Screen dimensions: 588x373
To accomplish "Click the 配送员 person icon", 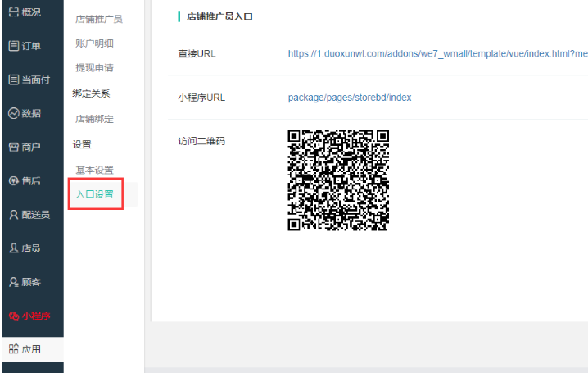I will pos(13,215).
